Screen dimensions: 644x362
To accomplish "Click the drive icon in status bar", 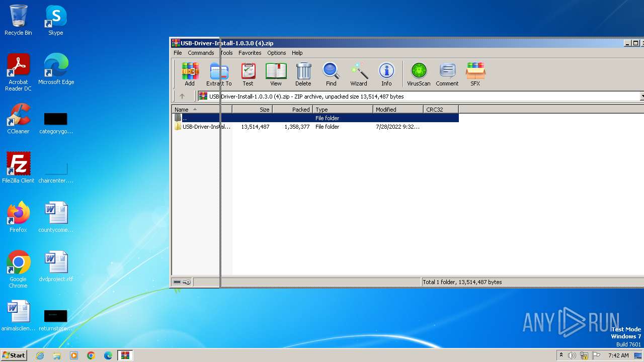I will point(177,282).
